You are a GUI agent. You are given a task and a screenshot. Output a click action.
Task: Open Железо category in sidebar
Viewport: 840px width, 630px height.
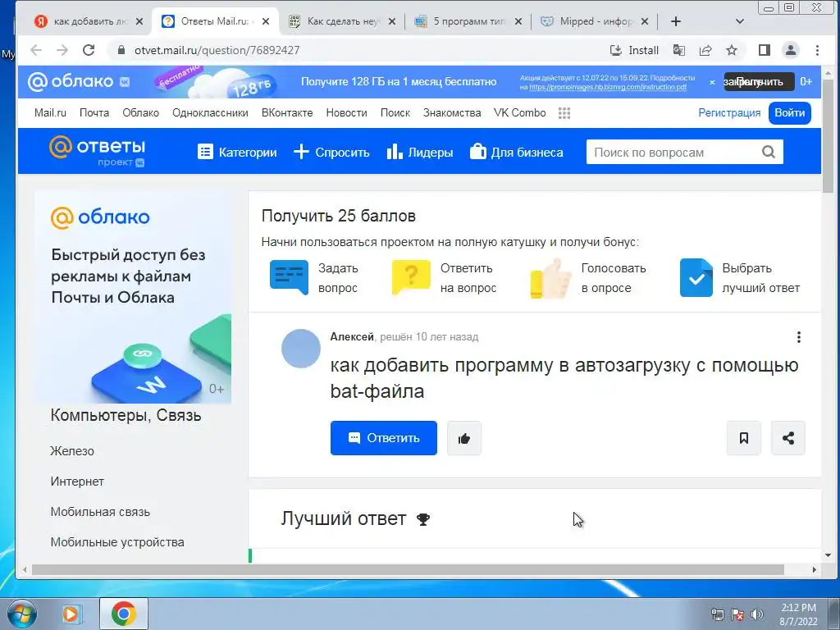(x=72, y=451)
